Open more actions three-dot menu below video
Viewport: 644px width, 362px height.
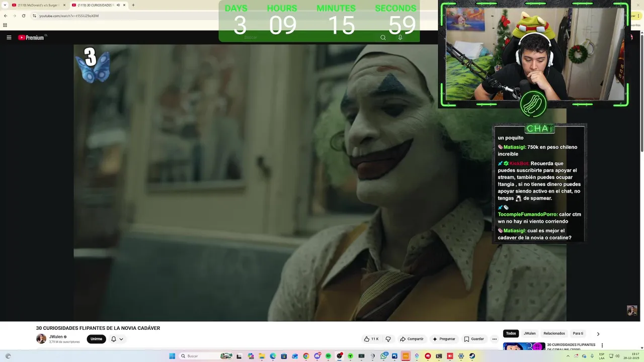pyautogui.click(x=495, y=339)
